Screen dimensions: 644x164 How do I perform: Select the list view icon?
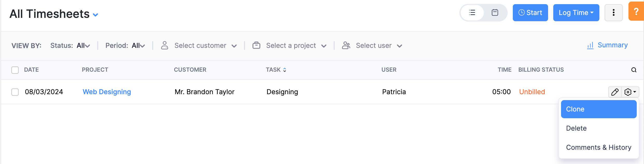coord(472,12)
